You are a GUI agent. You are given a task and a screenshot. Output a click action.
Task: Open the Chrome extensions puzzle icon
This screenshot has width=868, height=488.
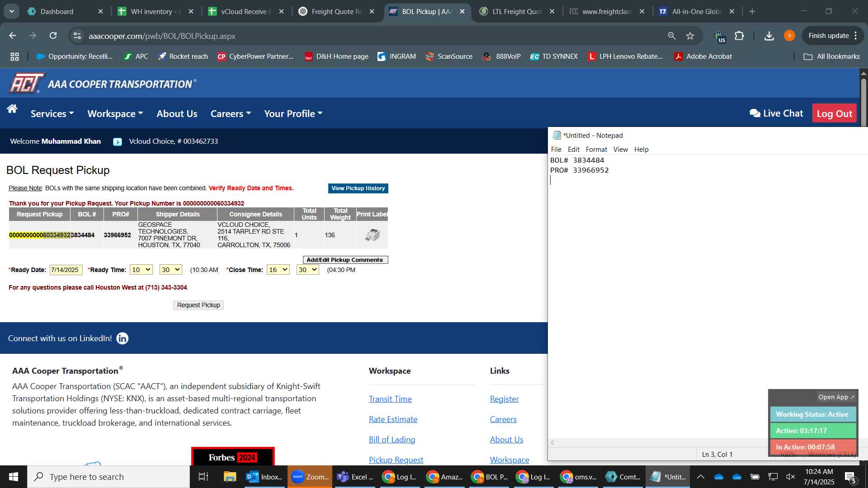[x=739, y=36]
